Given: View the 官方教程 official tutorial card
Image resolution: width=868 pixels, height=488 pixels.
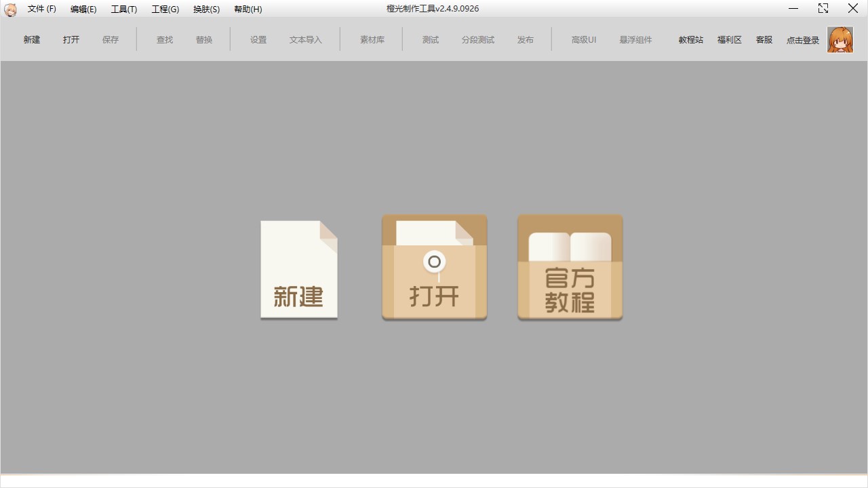Looking at the screenshot, I should tap(570, 266).
